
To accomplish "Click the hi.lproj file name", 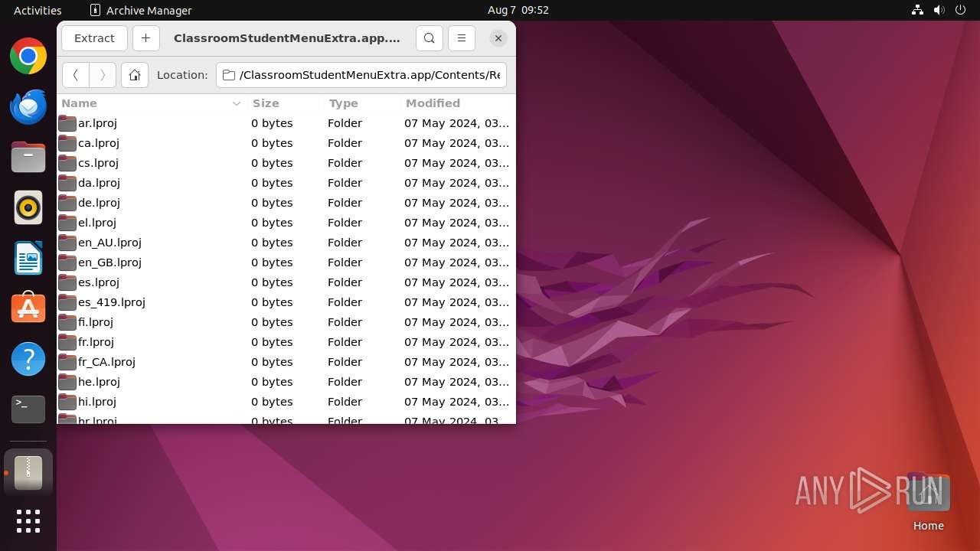I will coord(97,402).
